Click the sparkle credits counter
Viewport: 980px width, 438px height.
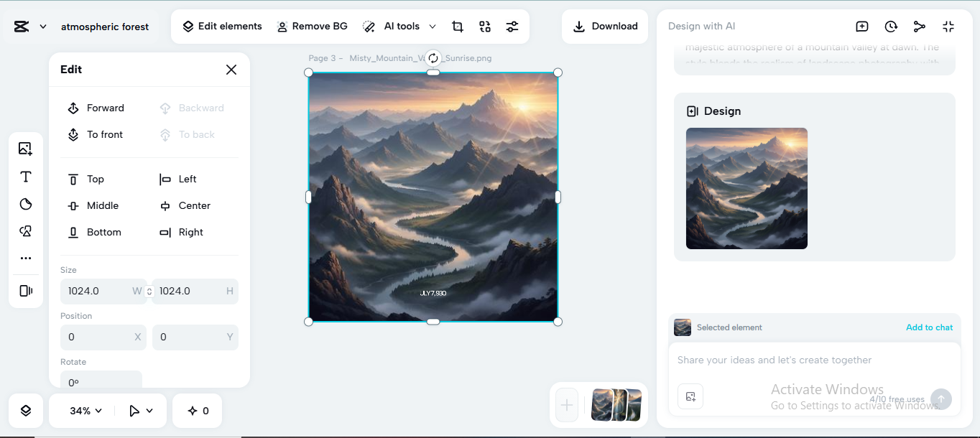(198, 411)
